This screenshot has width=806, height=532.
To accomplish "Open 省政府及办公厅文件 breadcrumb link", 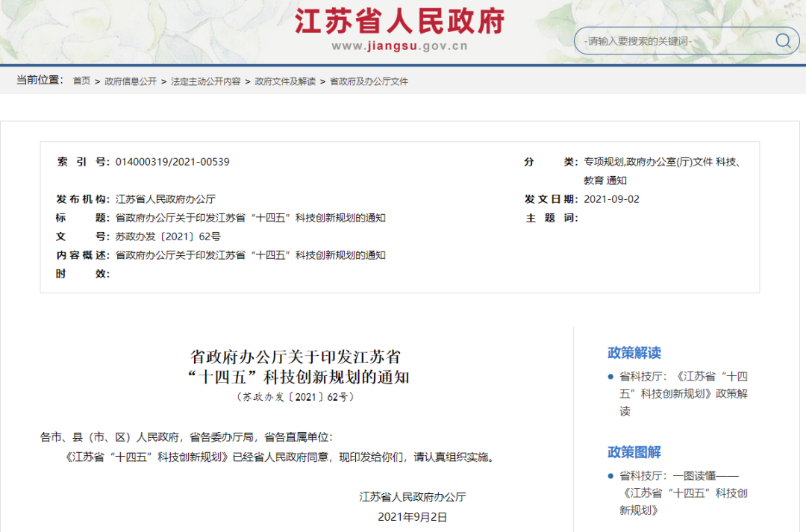I will (369, 81).
